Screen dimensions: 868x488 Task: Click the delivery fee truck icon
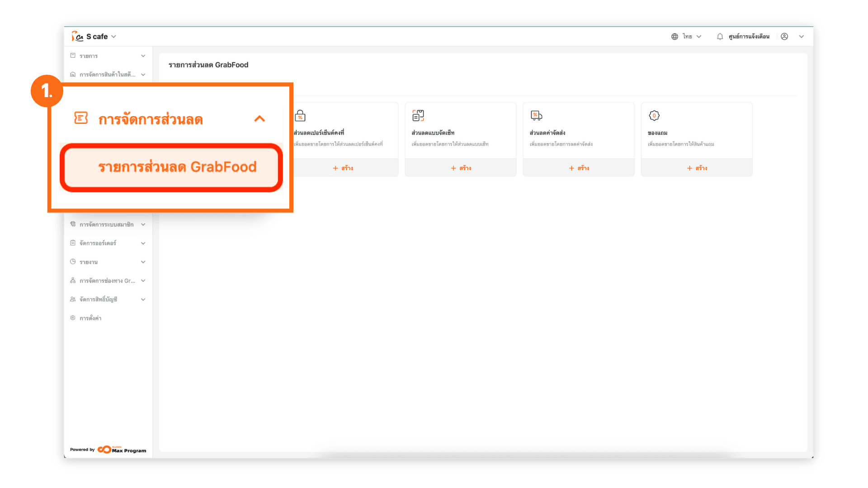[x=536, y=116]
